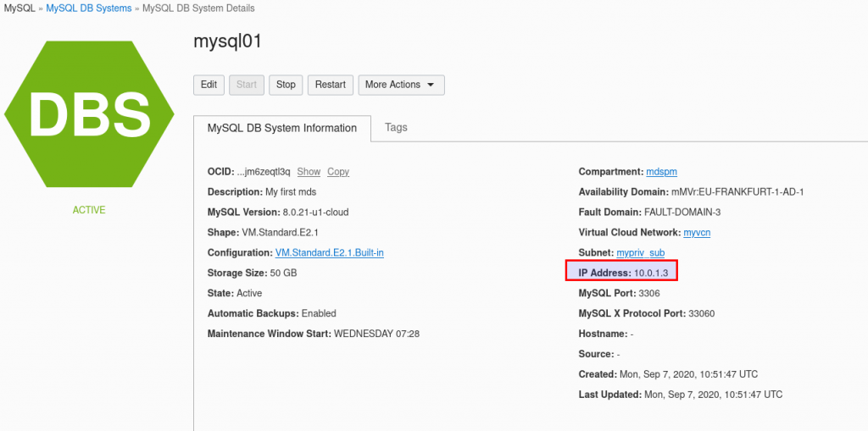
Task: Open the VM.Standard.E2.1.Built-in configuration link
Action: (x=330, y=253)
